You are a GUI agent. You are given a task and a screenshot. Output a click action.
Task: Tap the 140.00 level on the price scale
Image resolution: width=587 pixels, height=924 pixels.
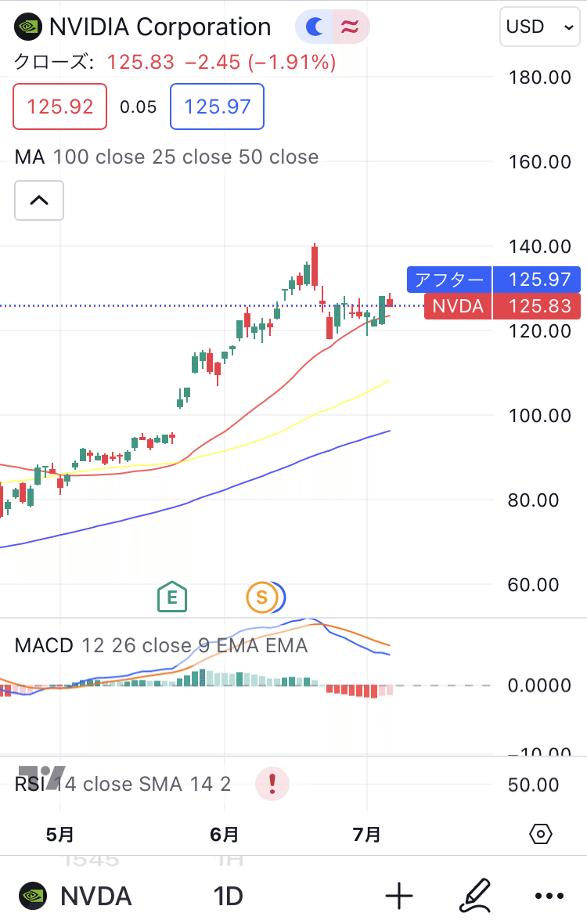click(x=540, y=247)
